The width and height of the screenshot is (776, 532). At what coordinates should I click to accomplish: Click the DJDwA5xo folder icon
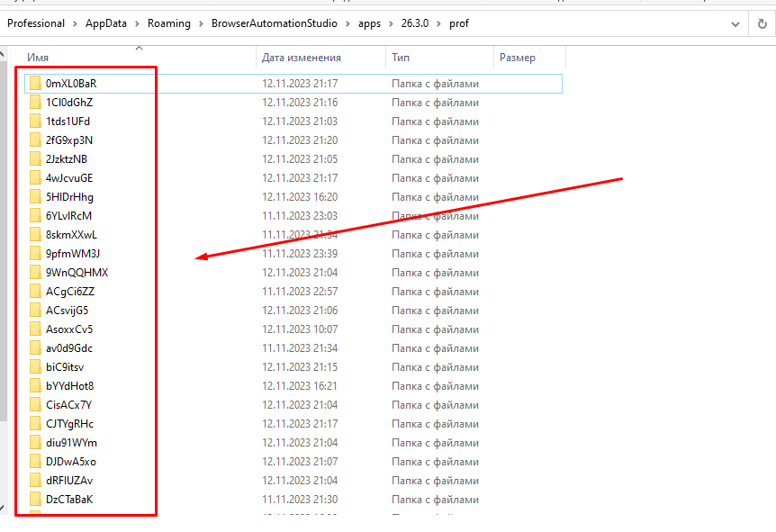(x=36, y=462)
